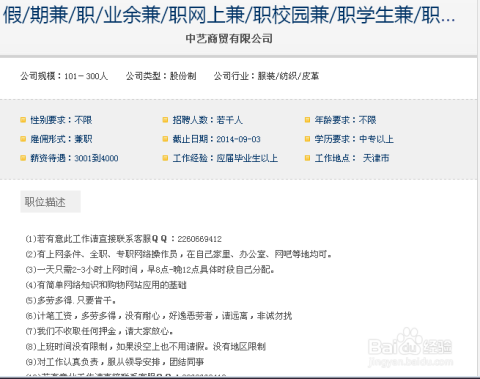Select the 公司类型 股份制 text
480x379 pixels.
161,76
